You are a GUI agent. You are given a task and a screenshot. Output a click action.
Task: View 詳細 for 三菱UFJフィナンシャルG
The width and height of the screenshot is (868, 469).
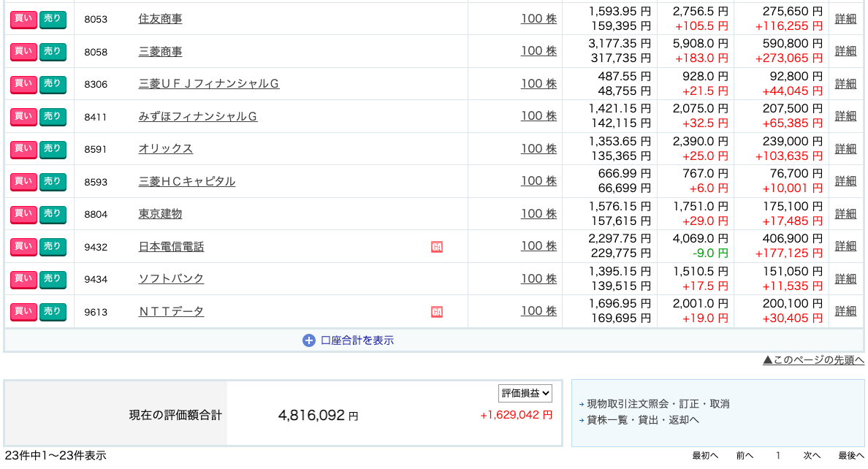[845, 83]
